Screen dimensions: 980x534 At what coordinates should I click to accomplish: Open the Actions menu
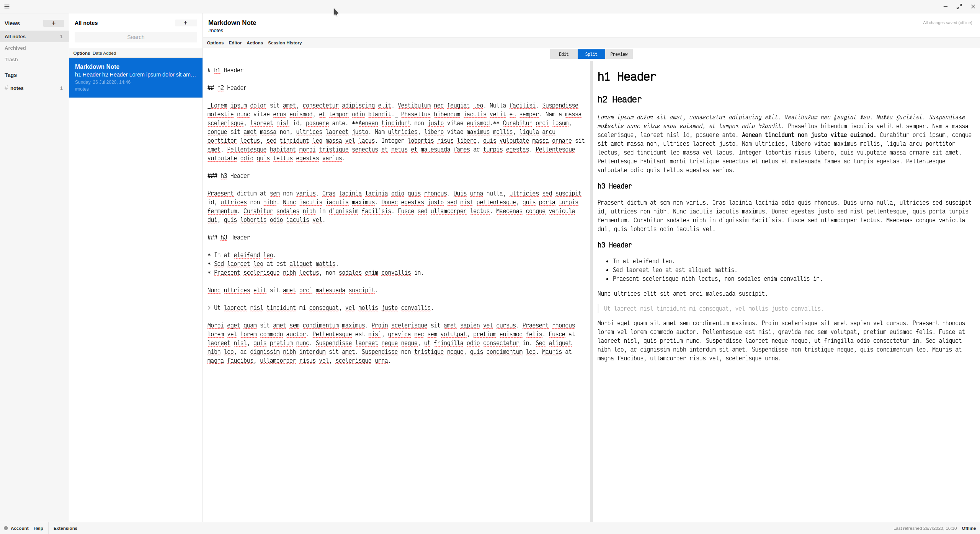pyautogui.click(x=255, y=43)
